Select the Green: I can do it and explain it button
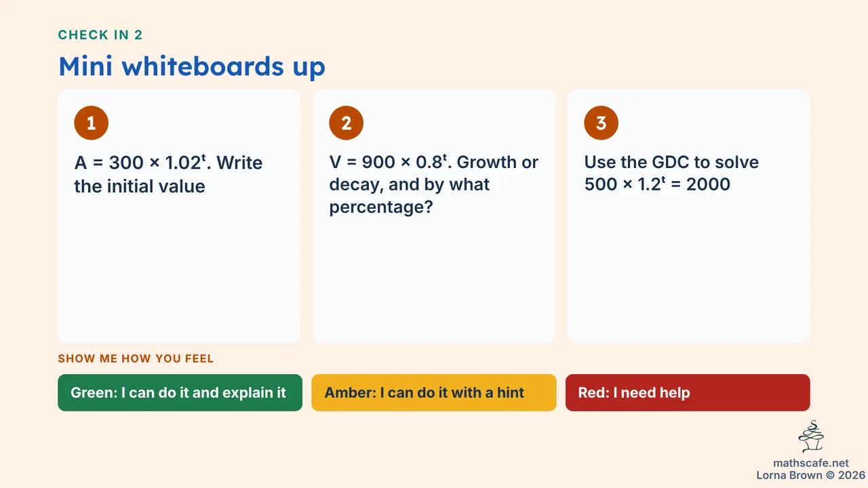868x488 pixels. pyautogui.click(x=180, y=392)
